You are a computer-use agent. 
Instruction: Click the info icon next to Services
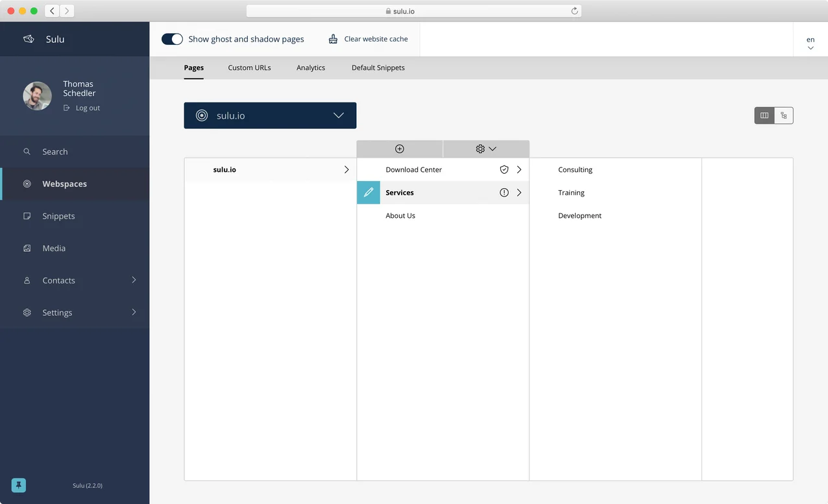504,192
